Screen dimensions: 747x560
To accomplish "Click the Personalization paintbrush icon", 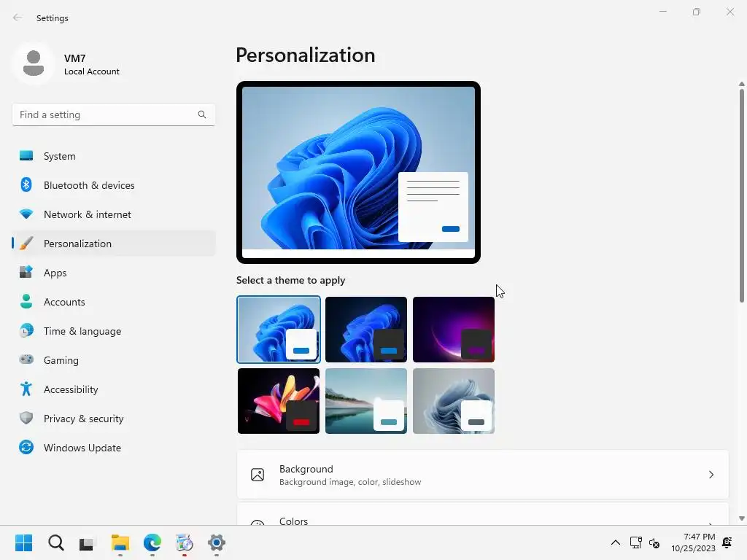I will (26, 244).
